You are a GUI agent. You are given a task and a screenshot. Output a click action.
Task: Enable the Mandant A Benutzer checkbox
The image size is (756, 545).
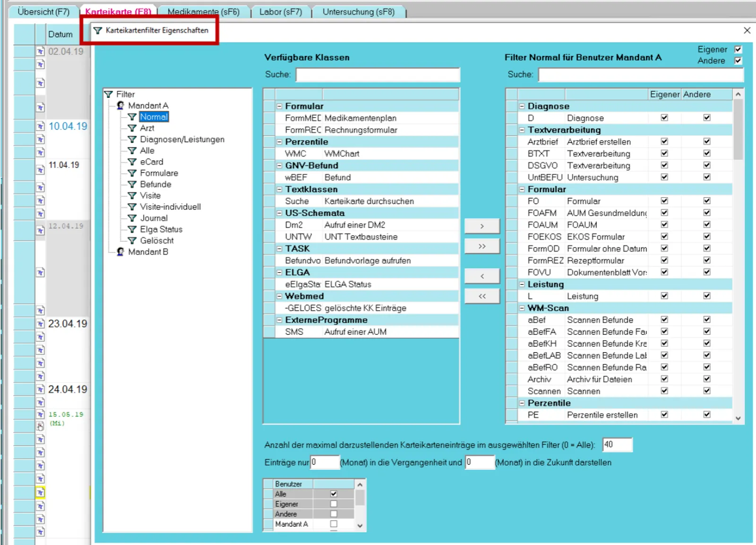point(334,524)
